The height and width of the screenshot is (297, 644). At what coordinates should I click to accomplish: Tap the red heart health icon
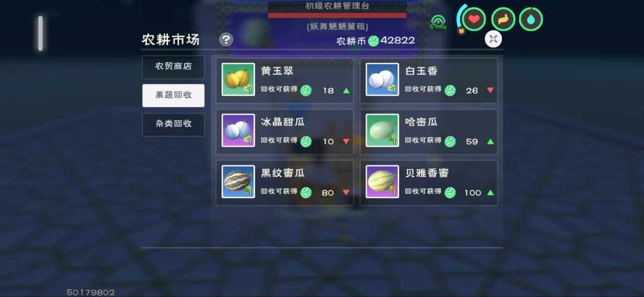[x=474, y=20]
